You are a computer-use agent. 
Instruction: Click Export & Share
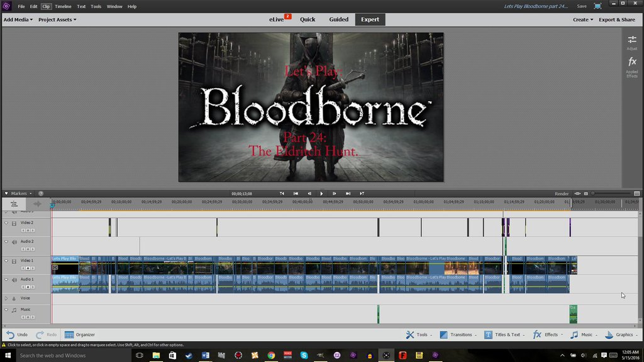617,19
